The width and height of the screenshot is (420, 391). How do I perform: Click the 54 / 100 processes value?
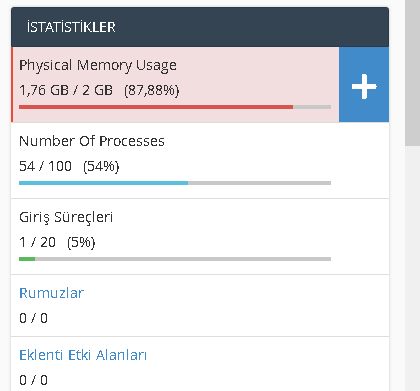45,166
